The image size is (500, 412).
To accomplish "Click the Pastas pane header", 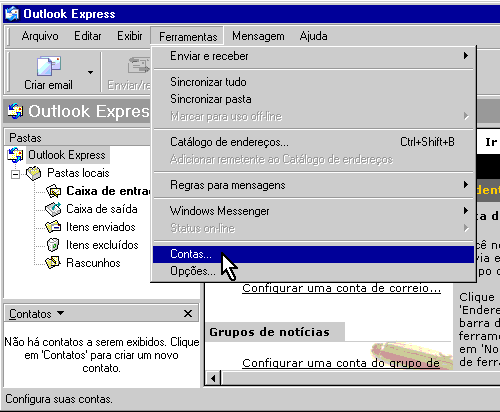I will pos(77,138).
